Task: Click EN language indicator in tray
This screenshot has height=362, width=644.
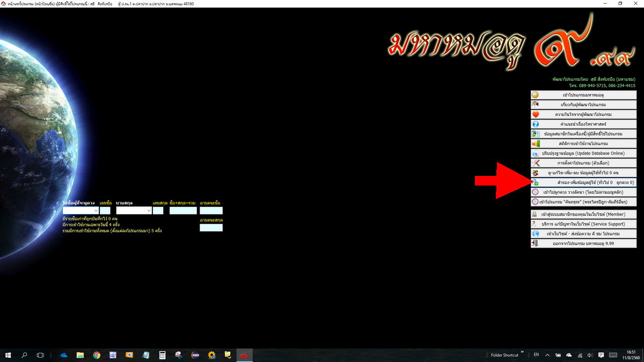Action: (x=536, y=355)
